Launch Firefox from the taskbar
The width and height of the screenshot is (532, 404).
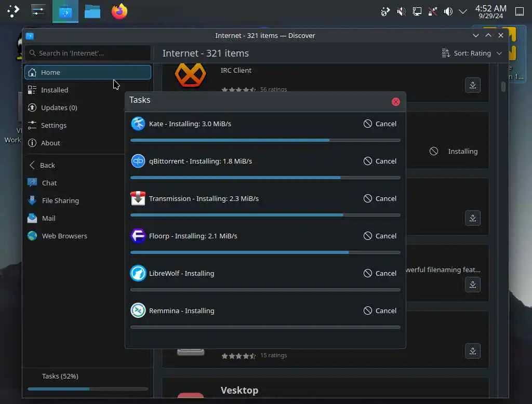click(119, 11)
